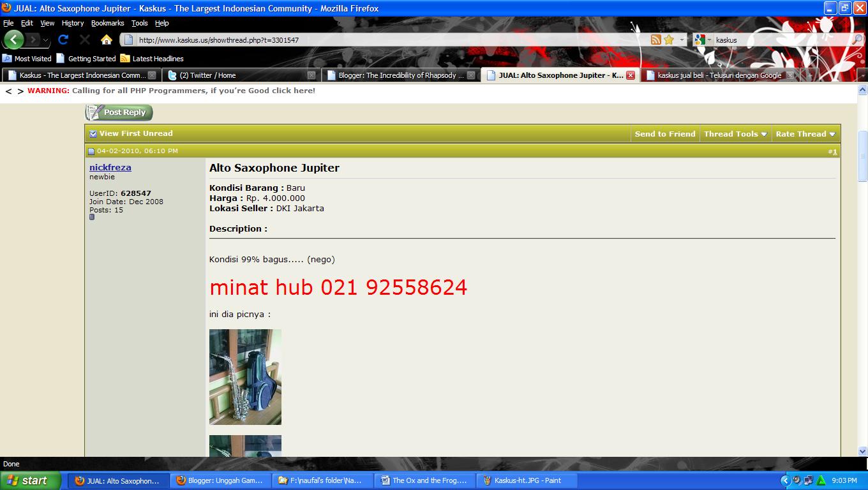Open the Tools menu
This screenshot has width=868, height=490.
(140, 23)
